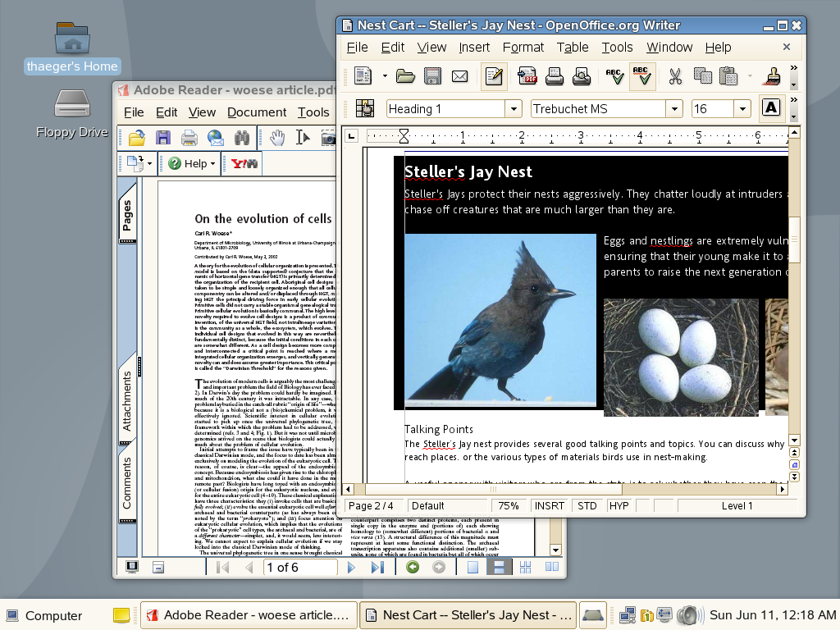Go to next page in Adobe Reader
Viewport: 840px width, 630px height.
tap(351, 568)
